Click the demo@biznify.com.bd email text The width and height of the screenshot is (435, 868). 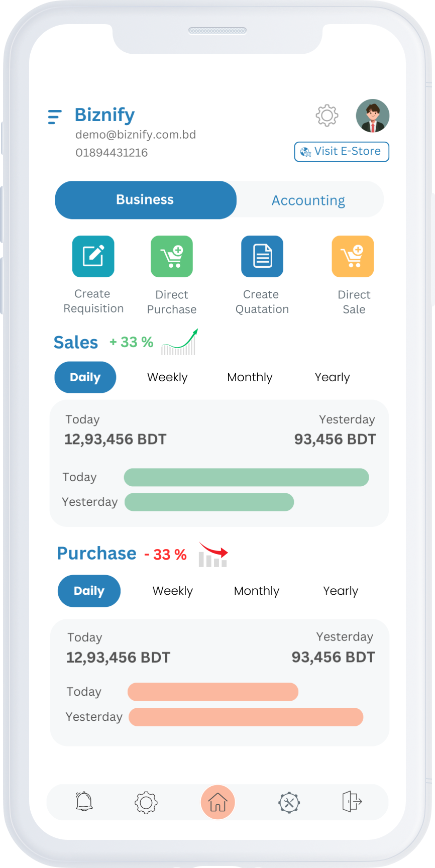136,135
